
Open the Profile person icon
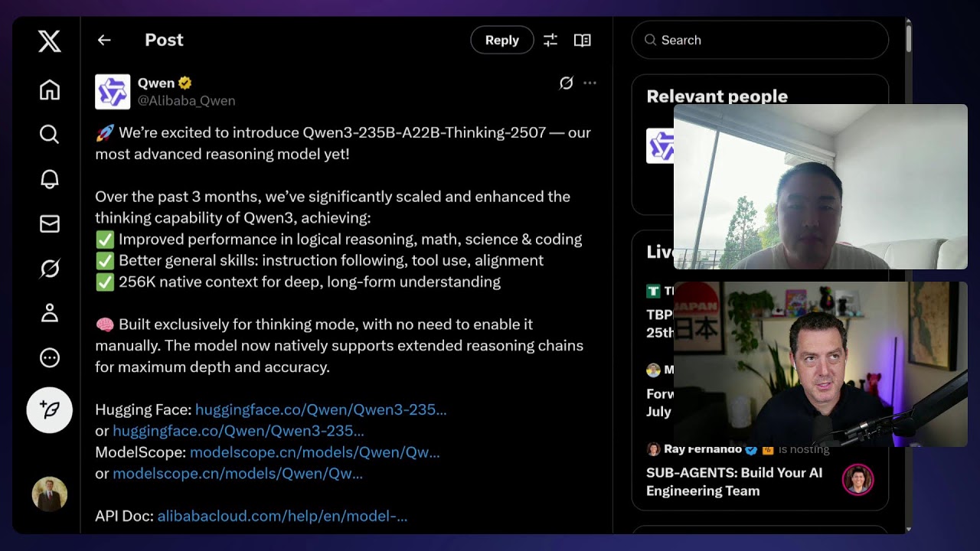(50, 313)
